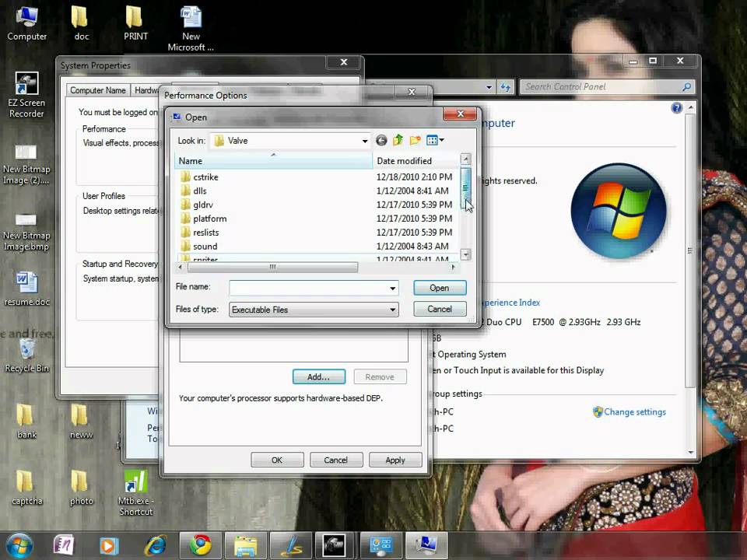
Task: Open the Experience Index link
Action: pos(512,303)
